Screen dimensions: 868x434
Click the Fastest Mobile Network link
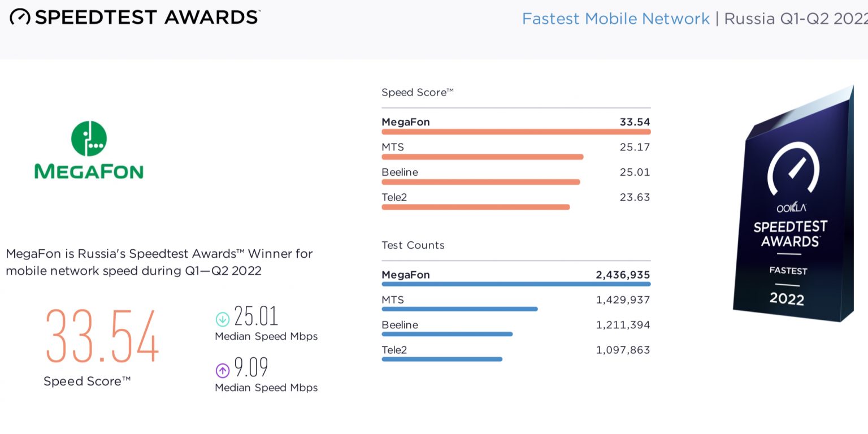pos(615,19)
